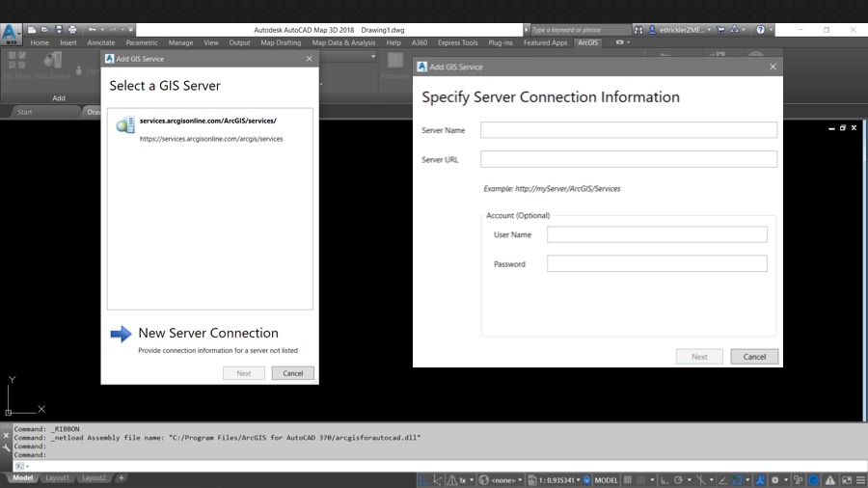868x488 pixels.
Task: Toggle MODEL space button in status bar
Action: click(x=607, y=480)
